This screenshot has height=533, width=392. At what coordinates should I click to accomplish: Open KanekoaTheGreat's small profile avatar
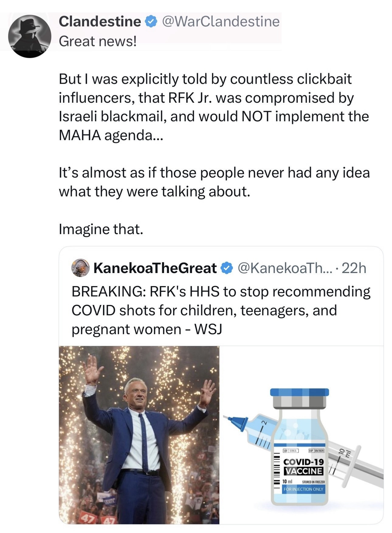pyautogui.click(x=80, y=268)
